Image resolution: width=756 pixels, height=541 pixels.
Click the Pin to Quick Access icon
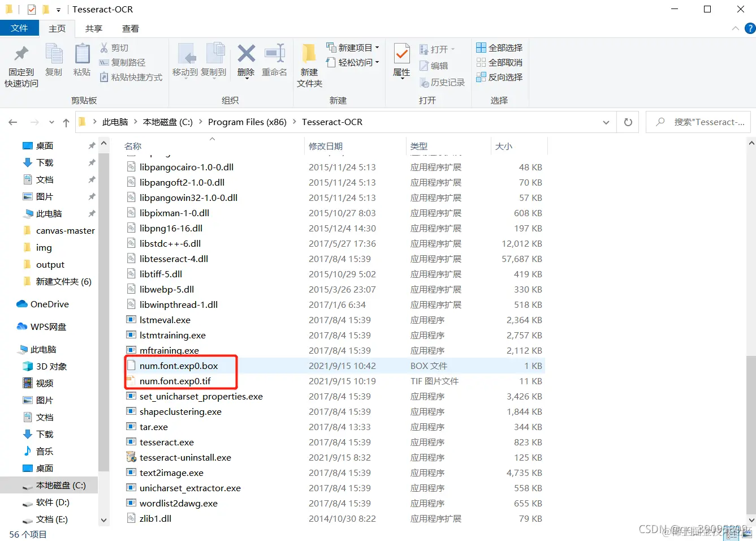click(x=21, y=54)
